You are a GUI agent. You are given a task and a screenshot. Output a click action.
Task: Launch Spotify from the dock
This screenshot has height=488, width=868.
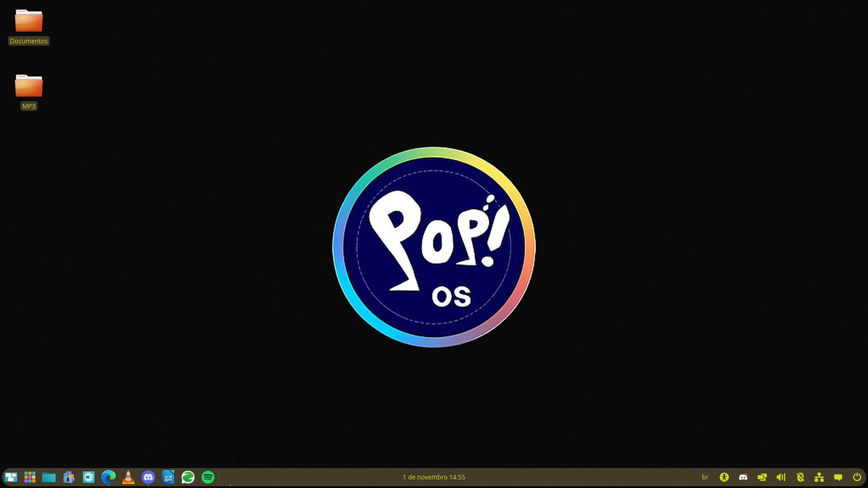(208, 477)
